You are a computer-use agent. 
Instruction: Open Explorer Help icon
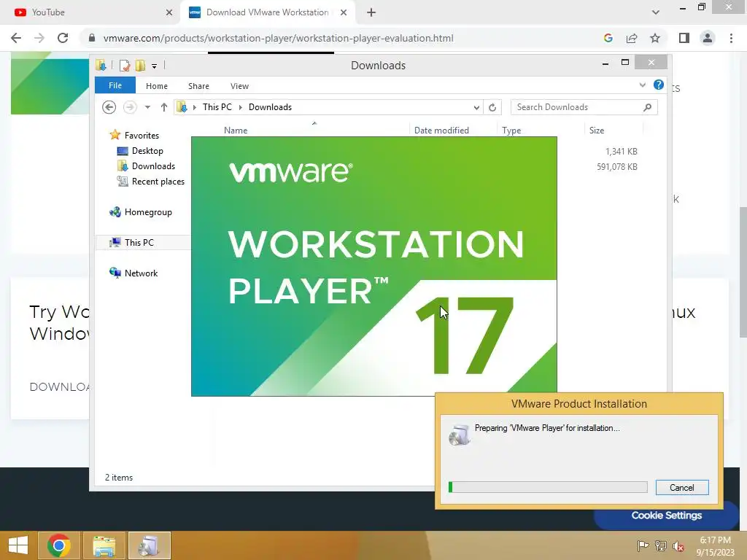tap(659, 85)
